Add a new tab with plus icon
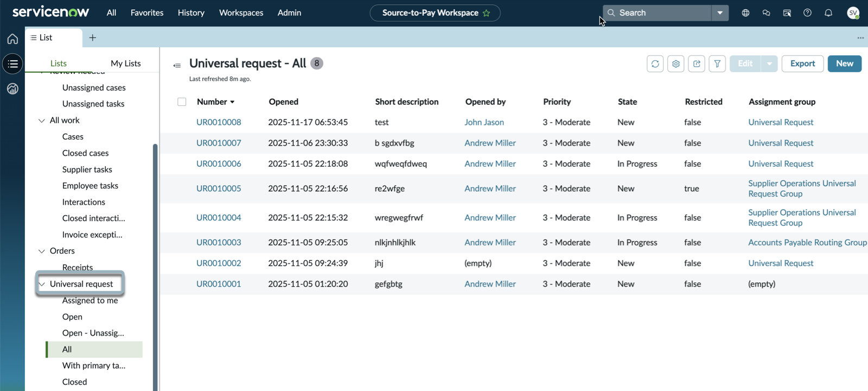Viewport: 868px width, 391px height. (93, 37)
